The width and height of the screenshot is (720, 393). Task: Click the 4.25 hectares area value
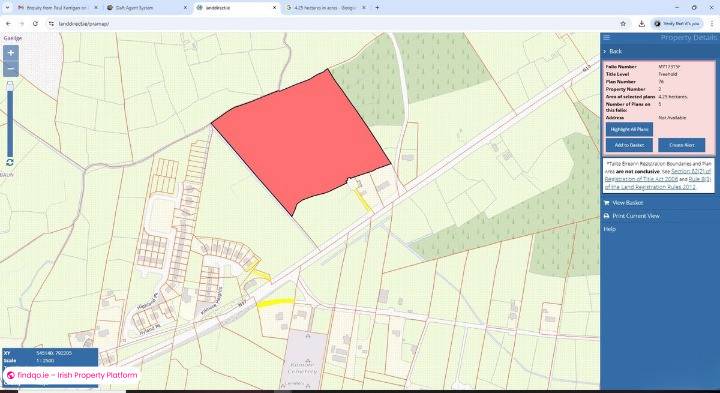click(x=673, y=97)
